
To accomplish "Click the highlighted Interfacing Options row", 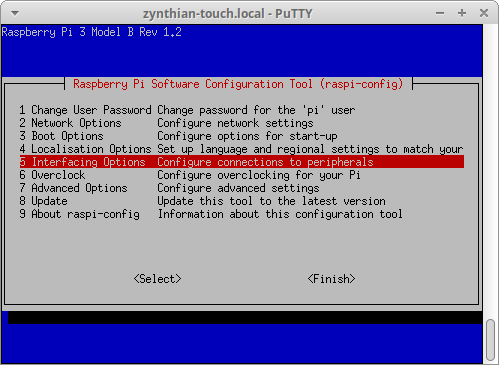I will pyautogui.click(x=242, y=162).
